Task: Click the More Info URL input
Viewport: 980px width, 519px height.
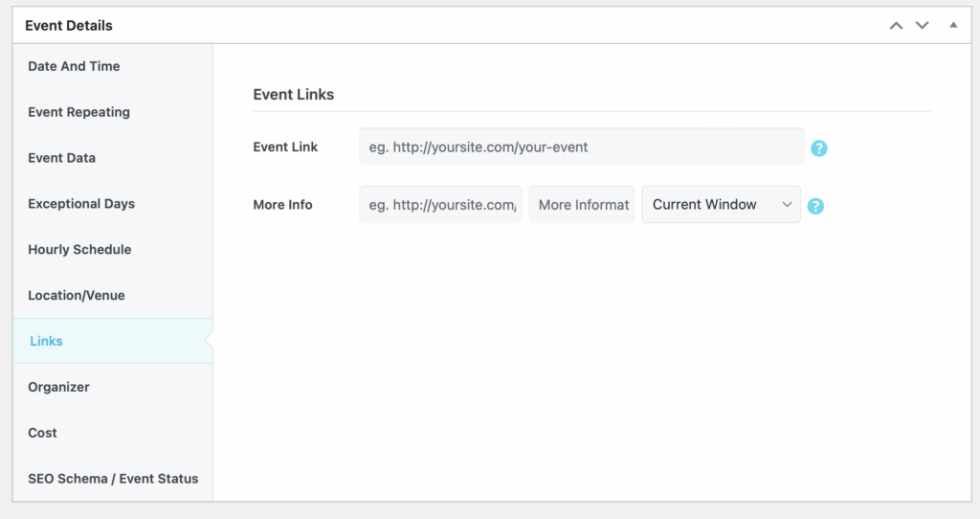Action: [x=440, y=205]
